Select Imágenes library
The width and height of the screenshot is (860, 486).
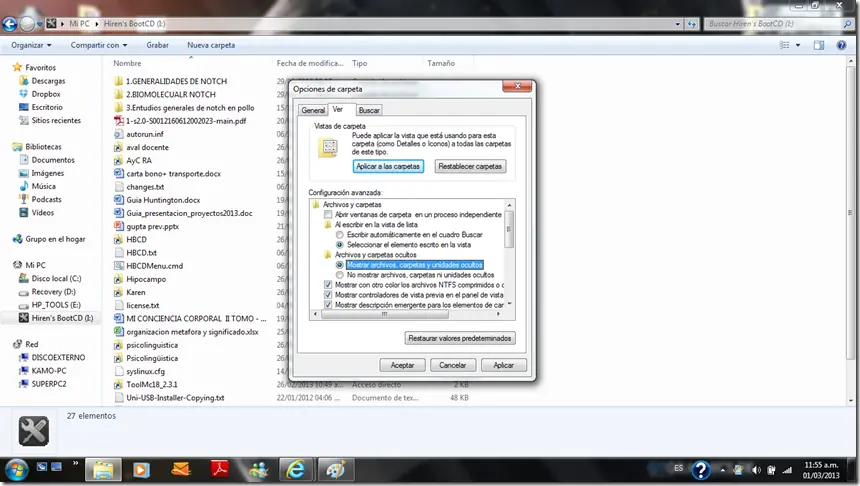point(47,173)
